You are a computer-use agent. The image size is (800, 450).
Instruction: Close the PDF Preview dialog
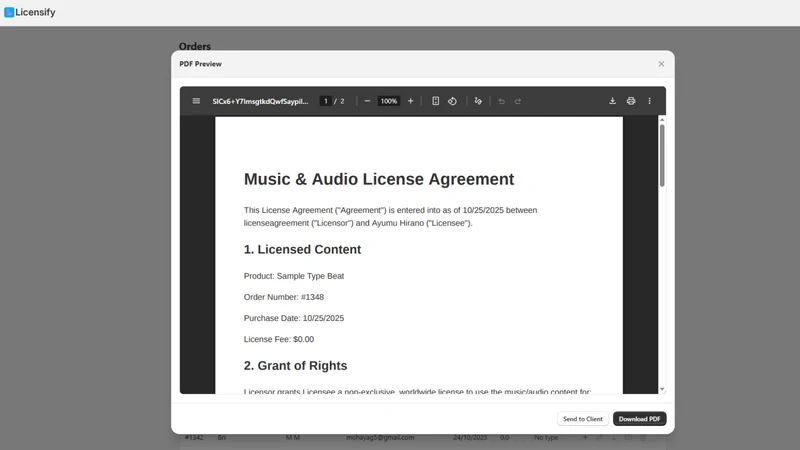pos(661,64)
